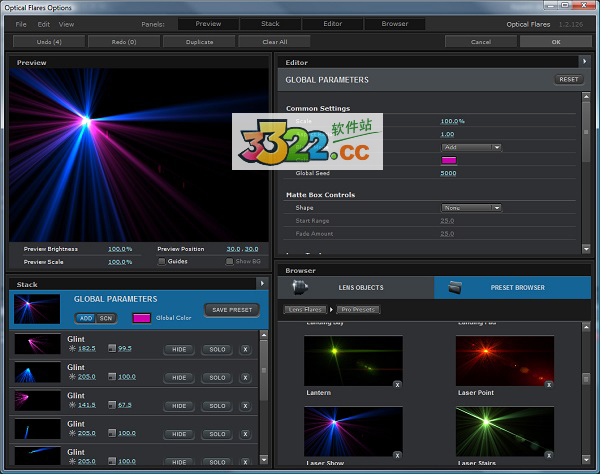Click the Preview Brightness value 100.0%

120,249
